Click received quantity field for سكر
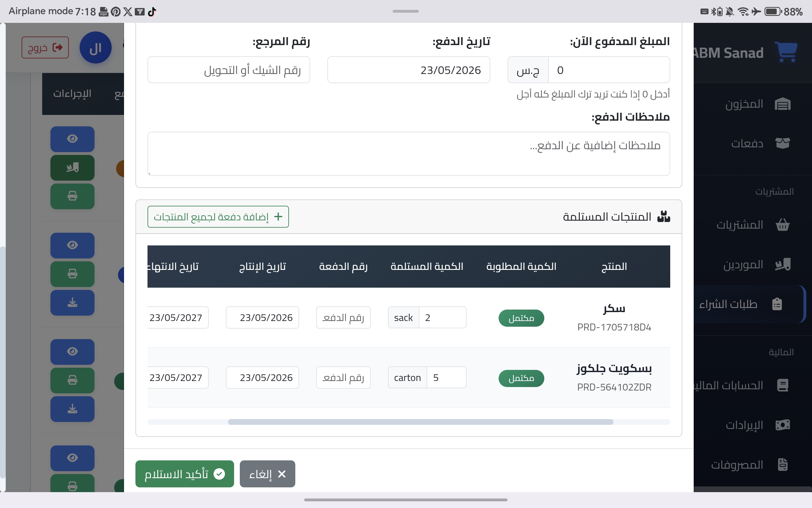This screenshot has height=508, width=812. [442, 317]
